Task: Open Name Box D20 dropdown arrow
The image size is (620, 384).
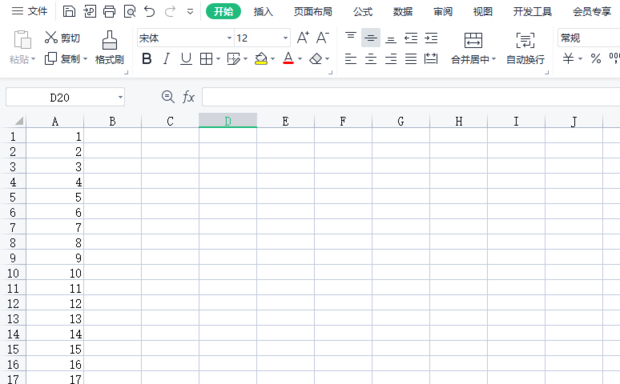Action: [x=120, y=97]
